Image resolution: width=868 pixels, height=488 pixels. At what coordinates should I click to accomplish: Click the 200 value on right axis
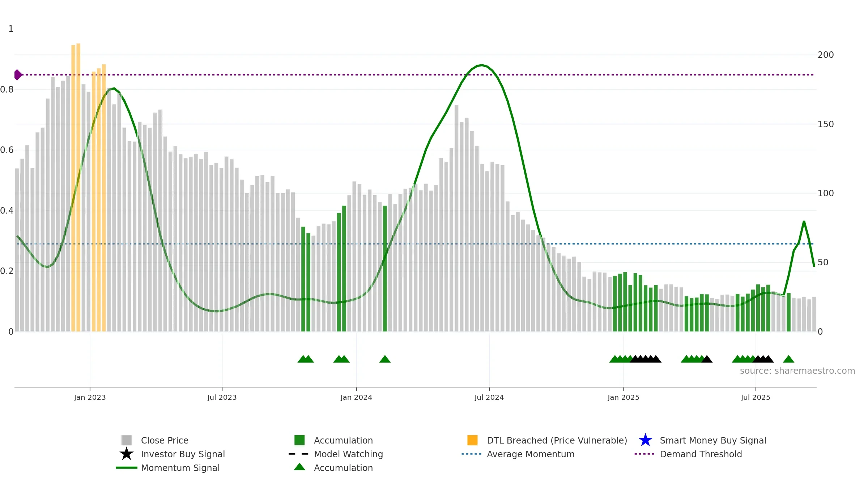click(x=826, y=55)
